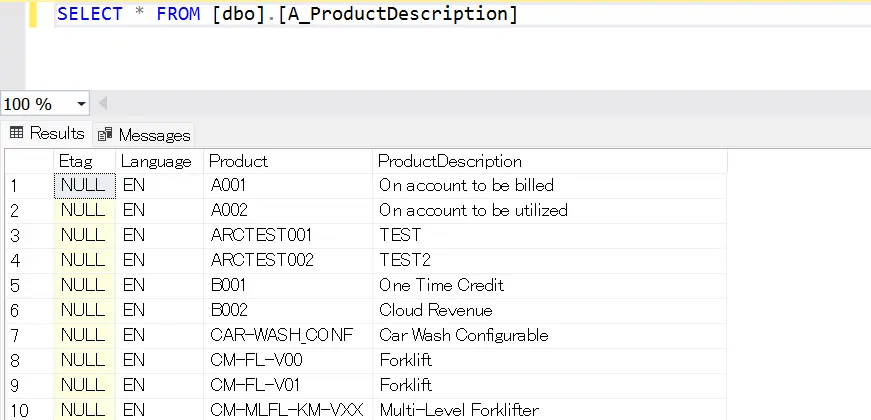Select the ProductDescription column header
Viewport: 871px width, 420px height.
coord(450,161)
